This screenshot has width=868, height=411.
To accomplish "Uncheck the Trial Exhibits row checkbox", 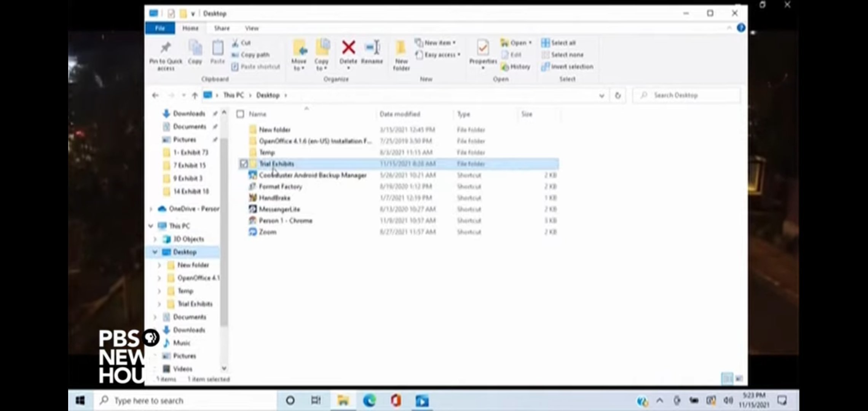I will point(244,164).
